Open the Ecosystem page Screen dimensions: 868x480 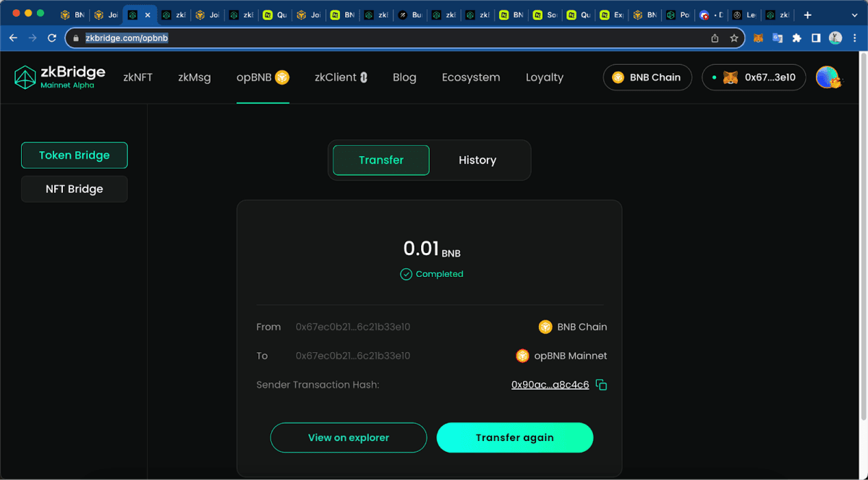pyautogui.click(x=471, y=77)
